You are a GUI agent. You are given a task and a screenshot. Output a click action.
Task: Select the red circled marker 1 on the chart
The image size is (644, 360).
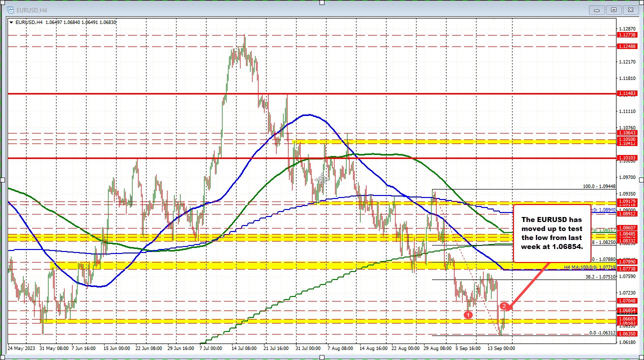pyautogui.click(x=468, y=315)
